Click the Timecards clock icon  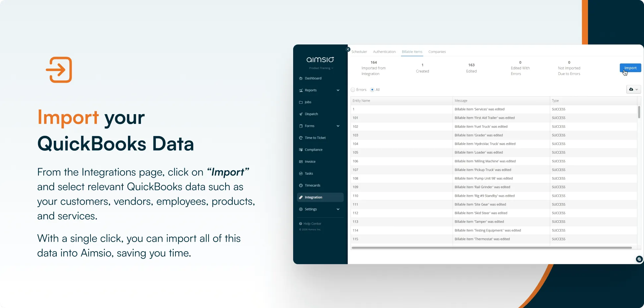[x=301, y=186]
